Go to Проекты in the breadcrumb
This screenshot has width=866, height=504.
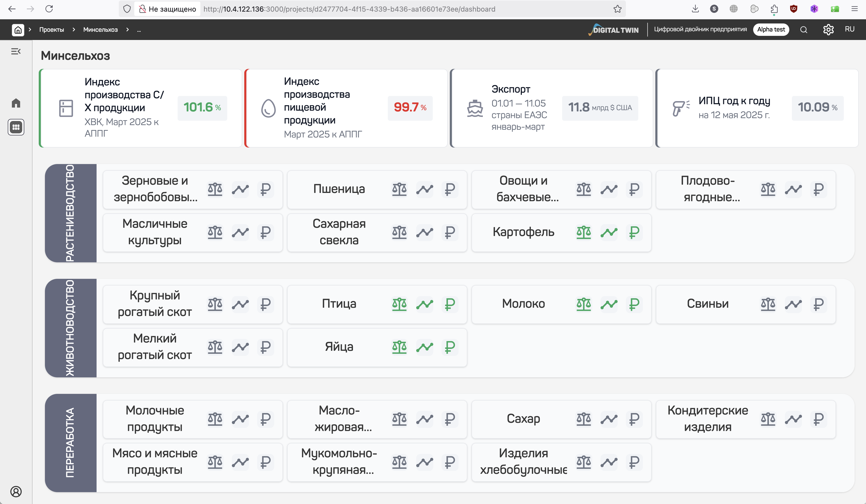[x=52, y=30]
